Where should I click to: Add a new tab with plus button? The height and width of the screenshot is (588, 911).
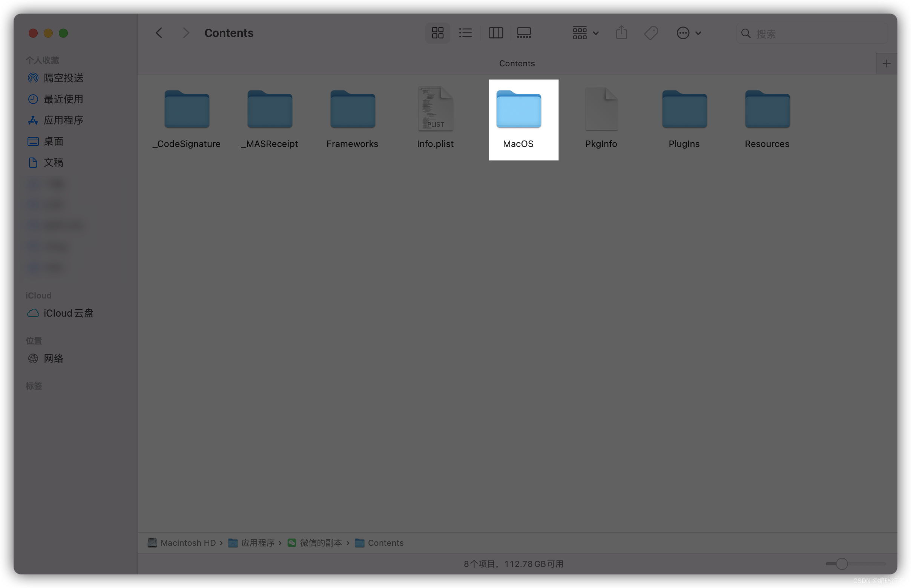point(886,63)
